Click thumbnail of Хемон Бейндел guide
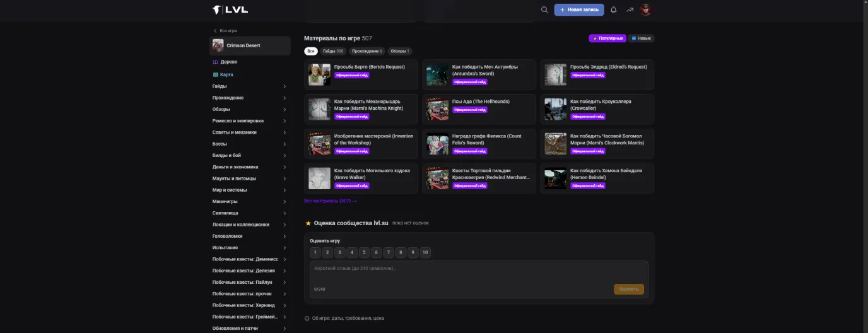 pyautogui.click(x=556, y=178)
